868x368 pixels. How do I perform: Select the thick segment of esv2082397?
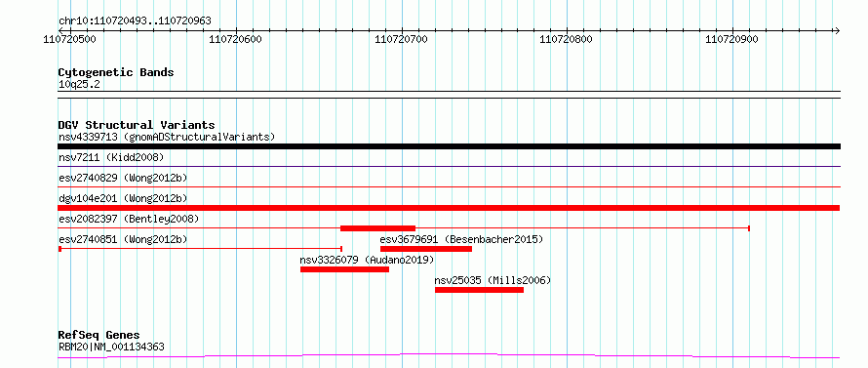tap(377, 228)
